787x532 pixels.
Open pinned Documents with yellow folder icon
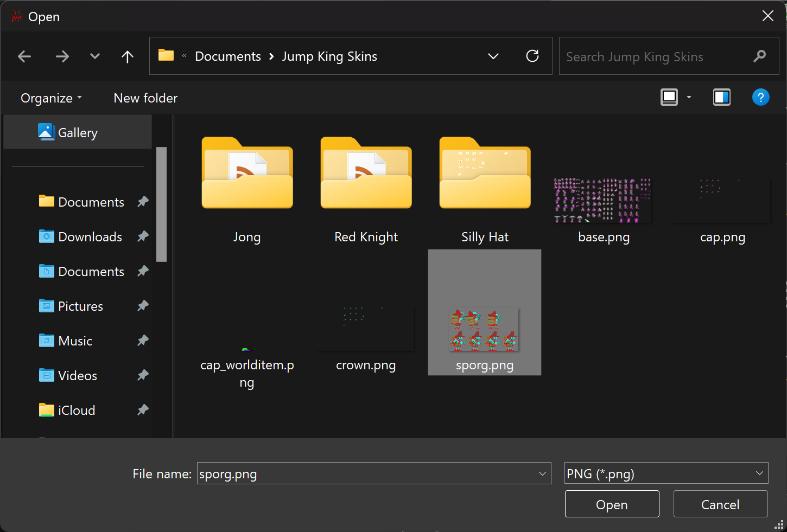[81, 202]
